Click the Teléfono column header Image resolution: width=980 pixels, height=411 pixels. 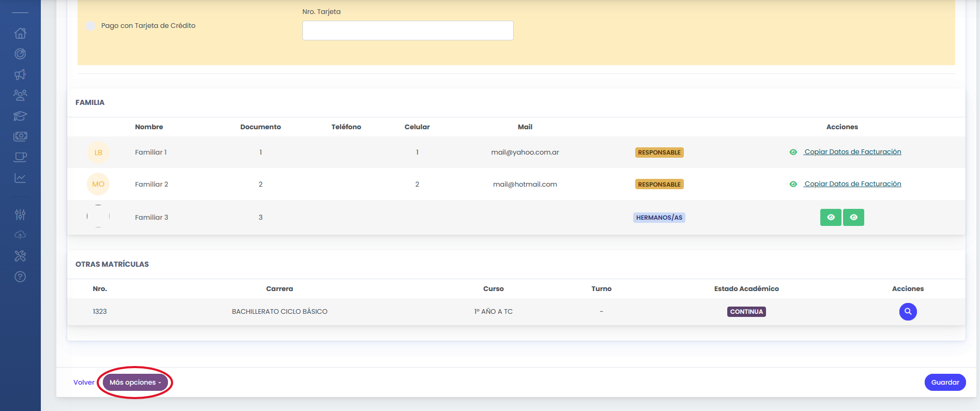pos(346,127)
